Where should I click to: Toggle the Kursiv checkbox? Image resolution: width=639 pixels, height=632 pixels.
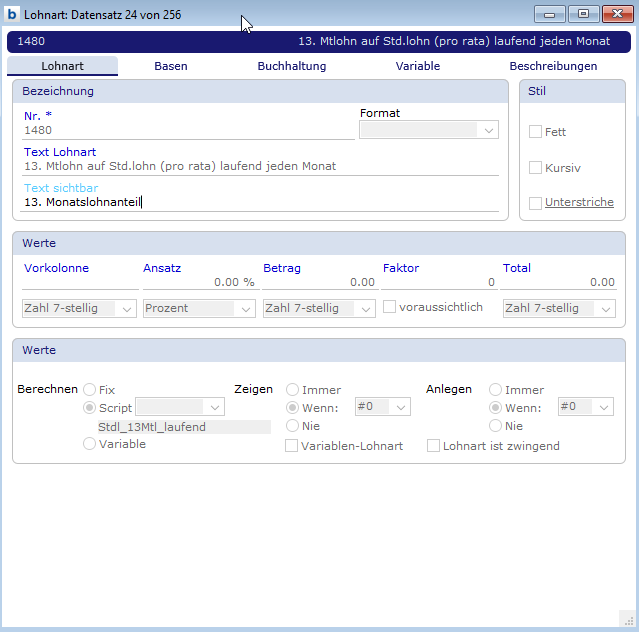[x=536, y=167]
